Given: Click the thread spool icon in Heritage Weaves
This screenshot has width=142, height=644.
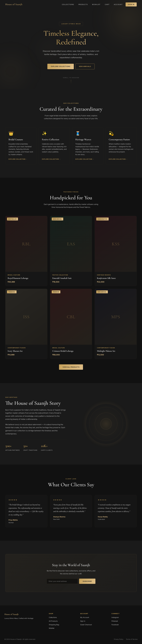Looking at the screenshot, I should (x=78, y=133).
